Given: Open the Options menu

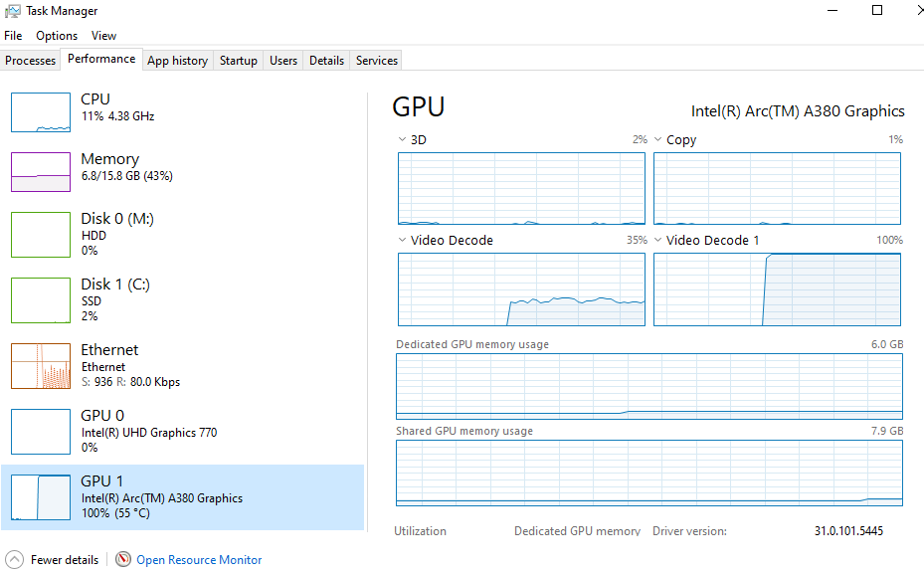Looking at the screenshot, I should 57,36.
